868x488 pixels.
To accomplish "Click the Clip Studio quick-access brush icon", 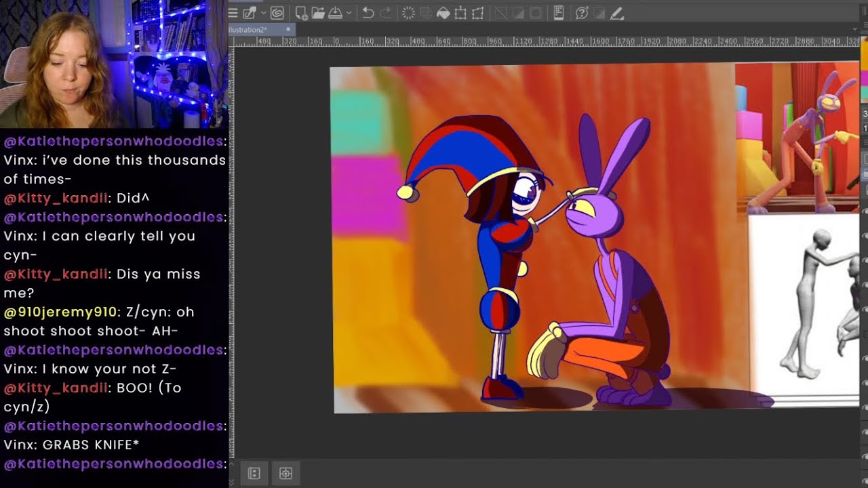I will tap(249, 13).
